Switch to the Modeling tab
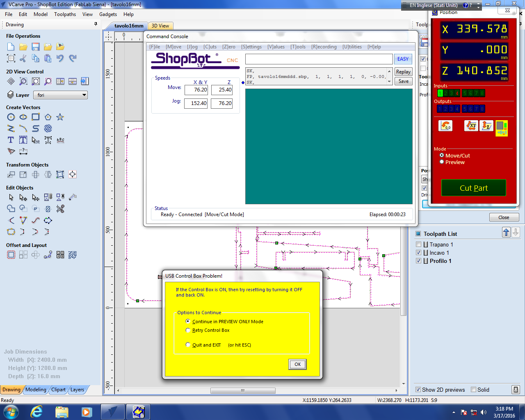 36,390
